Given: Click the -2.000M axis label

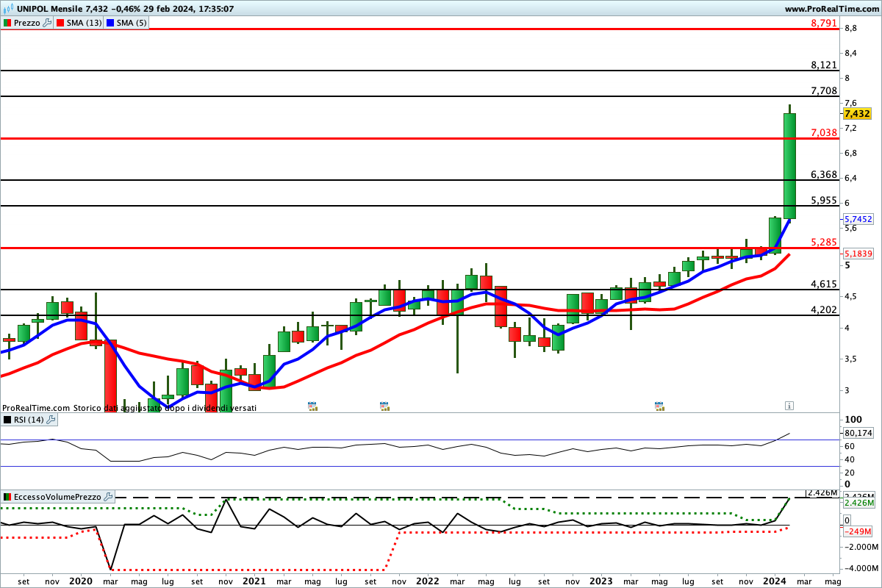Looking at the screenshot, I should [x=861, y=547].
